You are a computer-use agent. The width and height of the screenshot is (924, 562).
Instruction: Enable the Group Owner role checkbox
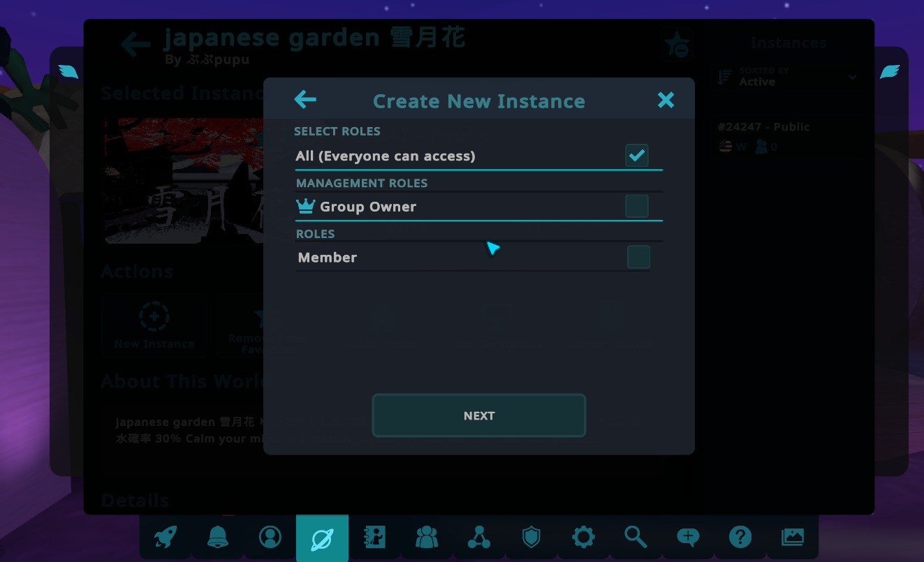(x=636, y=205)
